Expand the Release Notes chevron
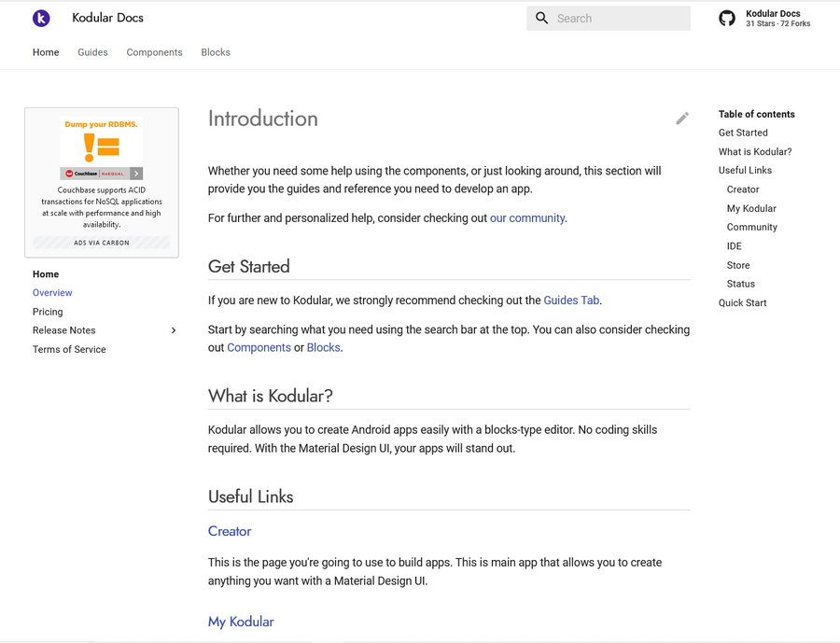The image size is (840, 643). point(173,330)
